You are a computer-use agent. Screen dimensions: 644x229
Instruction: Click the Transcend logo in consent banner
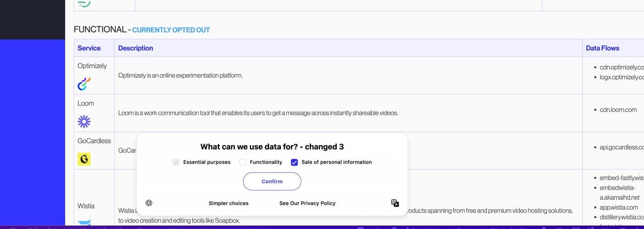point(149,203)
